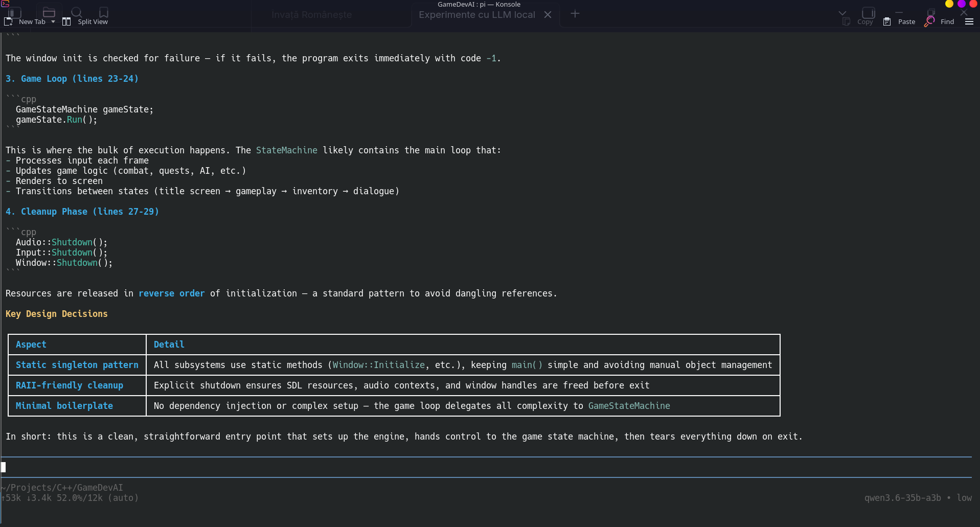The image size is (980, 527).
Task: Click the Konsole app icon in title bar
Action: pyautogui.click(x=5, y=4)
